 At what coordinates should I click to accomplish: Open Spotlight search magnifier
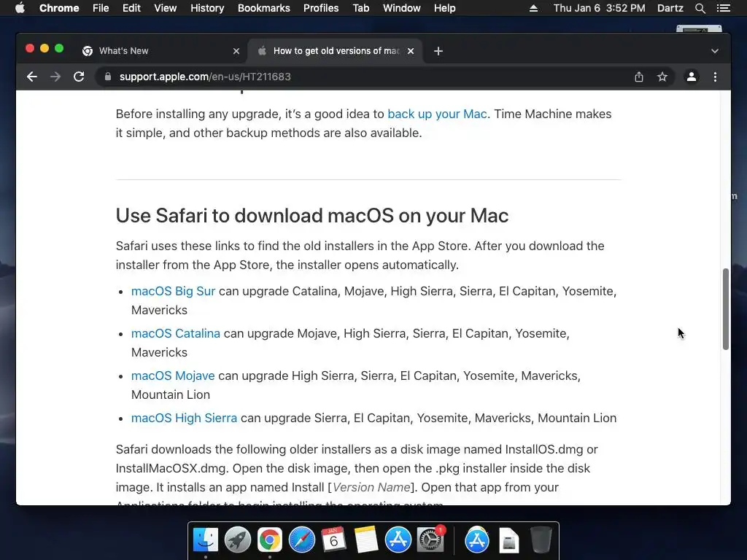pyautogui.click(x=700, y=8)
